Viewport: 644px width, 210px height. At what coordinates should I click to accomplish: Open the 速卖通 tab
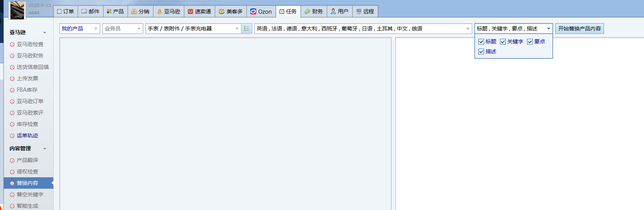tap(200, 11)
